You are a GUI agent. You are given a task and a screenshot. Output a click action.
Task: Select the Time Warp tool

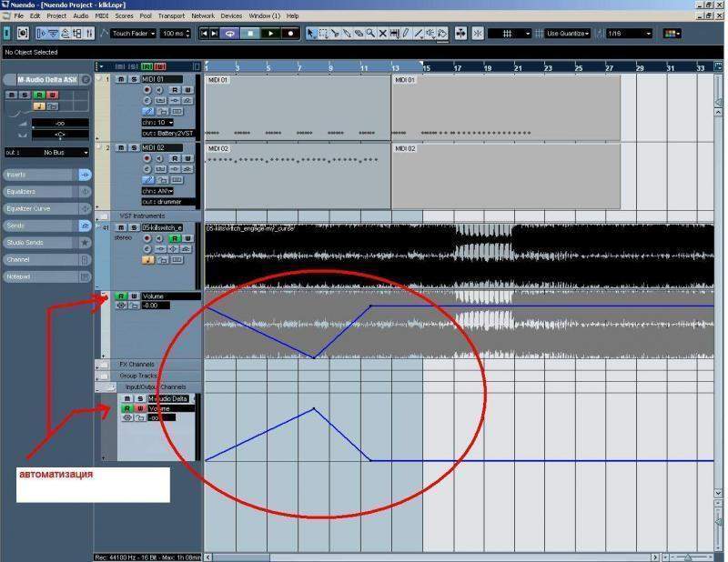coord(395,34)
